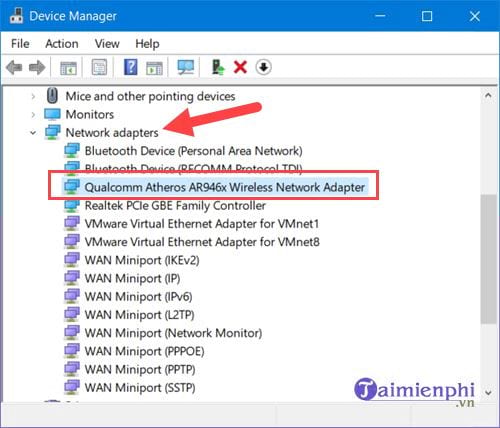
Task: Select the Network adapters label
Action: pyautogui.click(x=112, y=133)
